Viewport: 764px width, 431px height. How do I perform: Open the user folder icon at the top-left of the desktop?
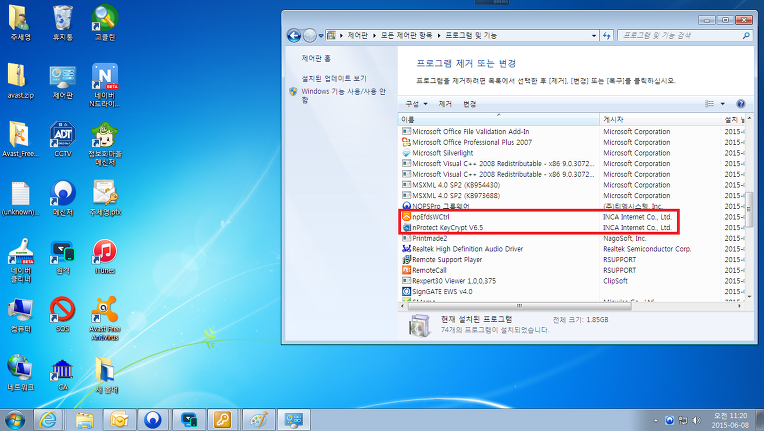(x=20, y=23)
